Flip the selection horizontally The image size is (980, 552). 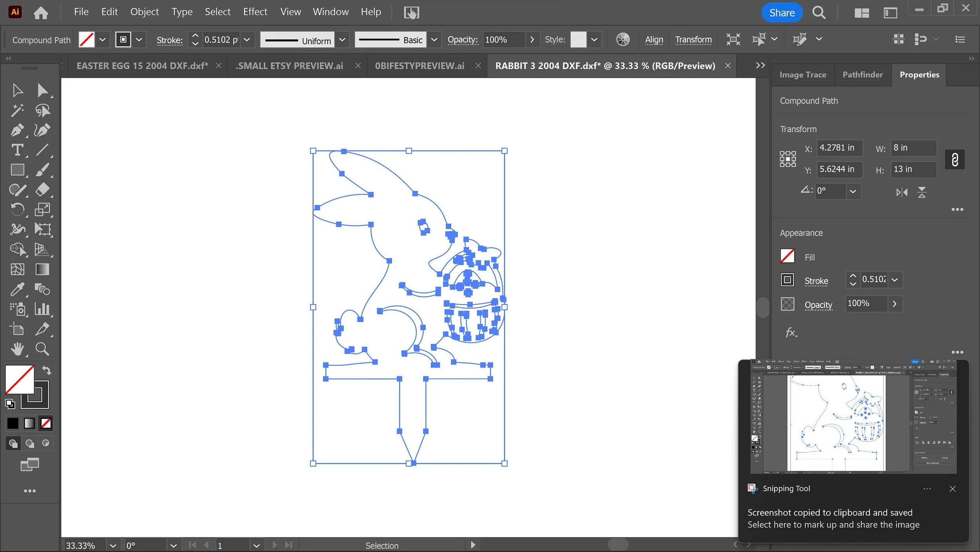click(902, 192)
